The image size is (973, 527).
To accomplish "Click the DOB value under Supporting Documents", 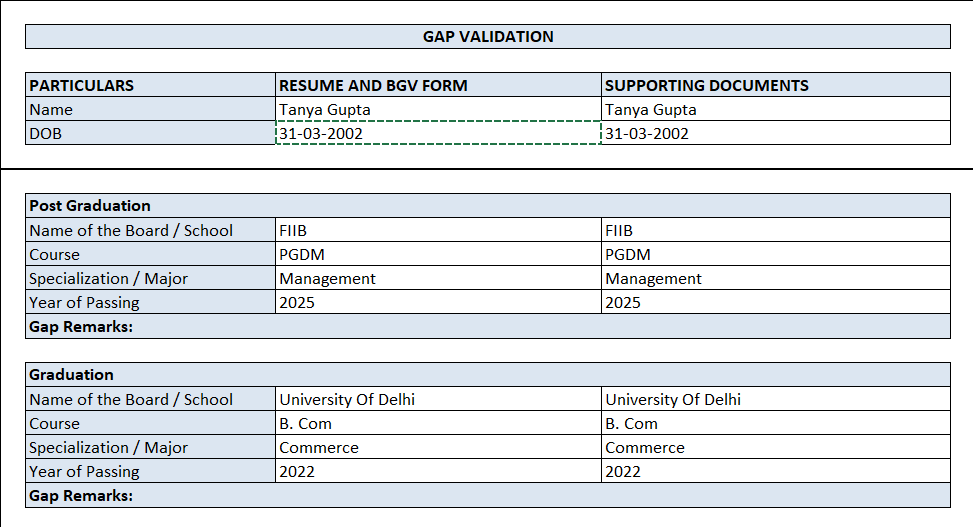I will click(x=775, y=134).
